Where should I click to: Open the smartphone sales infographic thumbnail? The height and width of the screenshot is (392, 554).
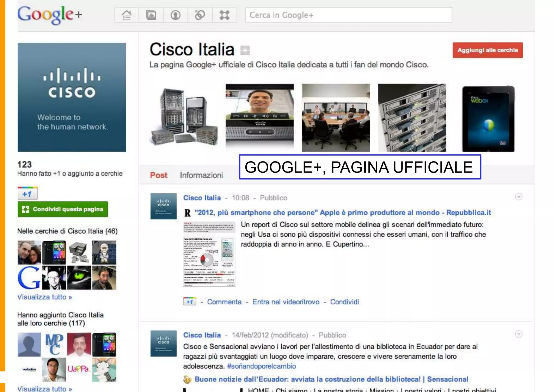[209, 254]
